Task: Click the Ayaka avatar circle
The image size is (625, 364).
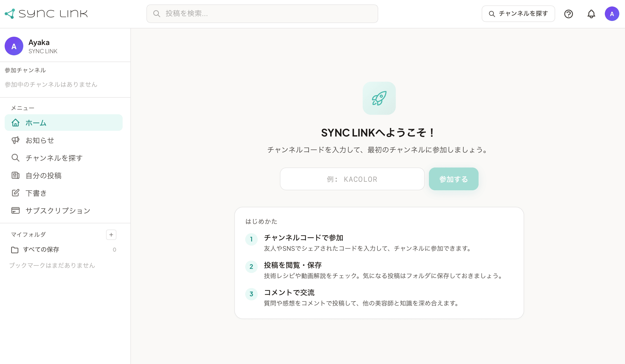Action: [x=612, y=13]
